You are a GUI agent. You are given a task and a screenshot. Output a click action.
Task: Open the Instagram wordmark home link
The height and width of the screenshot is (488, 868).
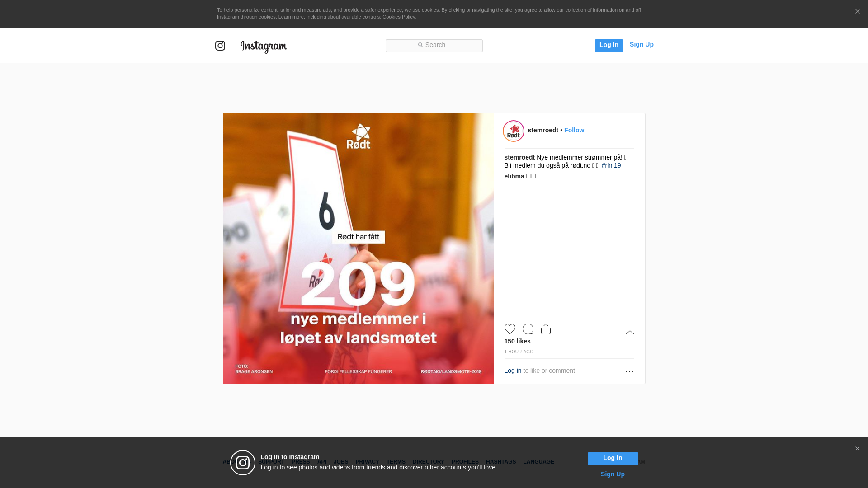[x=264, y=46]
